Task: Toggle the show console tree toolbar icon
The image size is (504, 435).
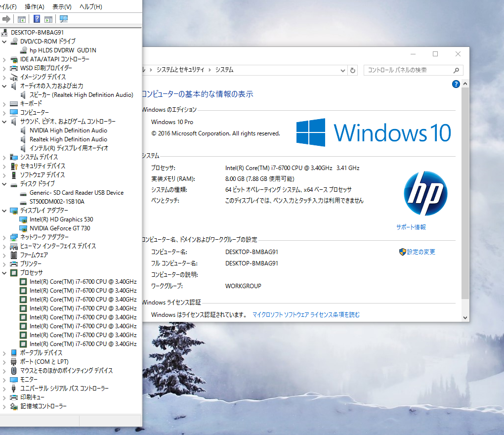Action: tap(21, 19)
